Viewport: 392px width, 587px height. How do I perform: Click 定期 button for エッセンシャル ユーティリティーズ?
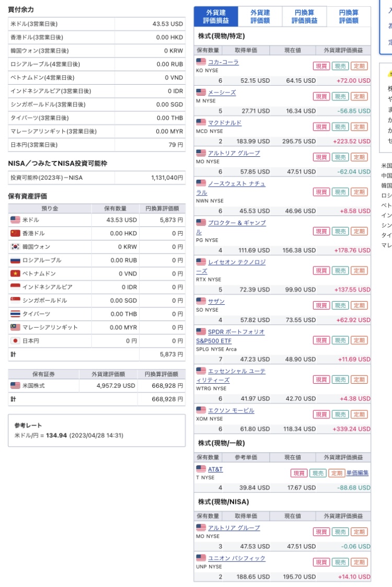(x=359, y=379)
